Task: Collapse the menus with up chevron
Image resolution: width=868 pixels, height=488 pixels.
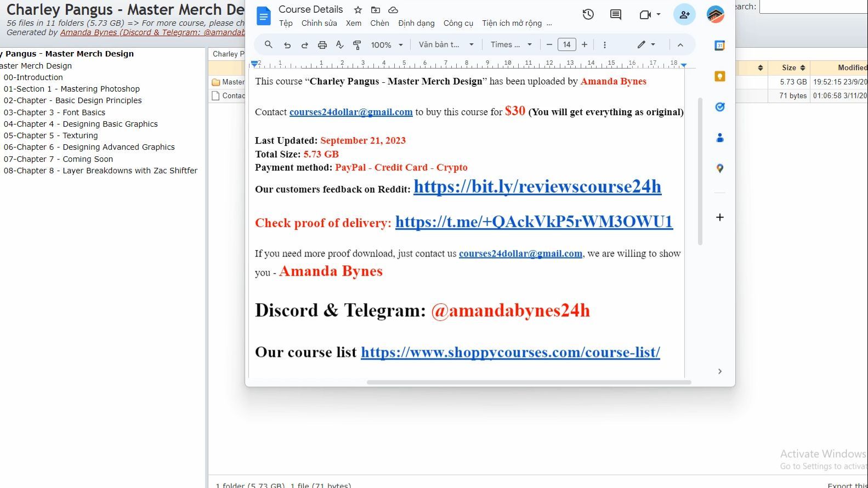Action: [680, 45]
